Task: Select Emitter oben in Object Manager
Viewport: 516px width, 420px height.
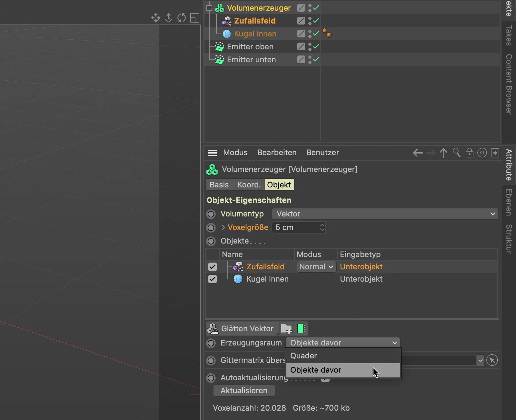Action: coord(250,47)
